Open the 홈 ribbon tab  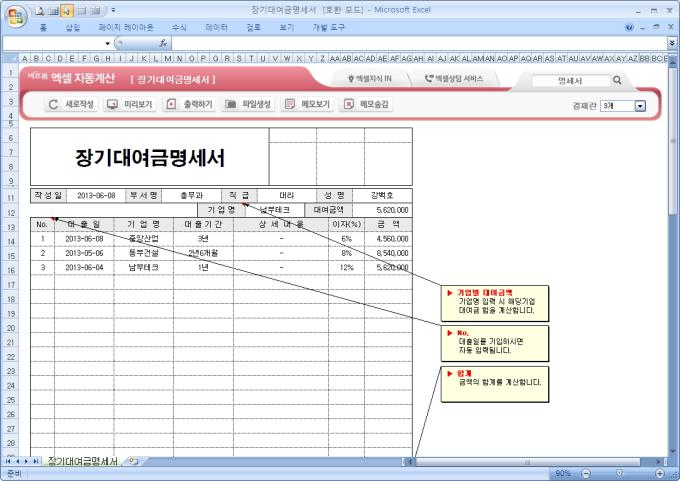tap(43, 27)
